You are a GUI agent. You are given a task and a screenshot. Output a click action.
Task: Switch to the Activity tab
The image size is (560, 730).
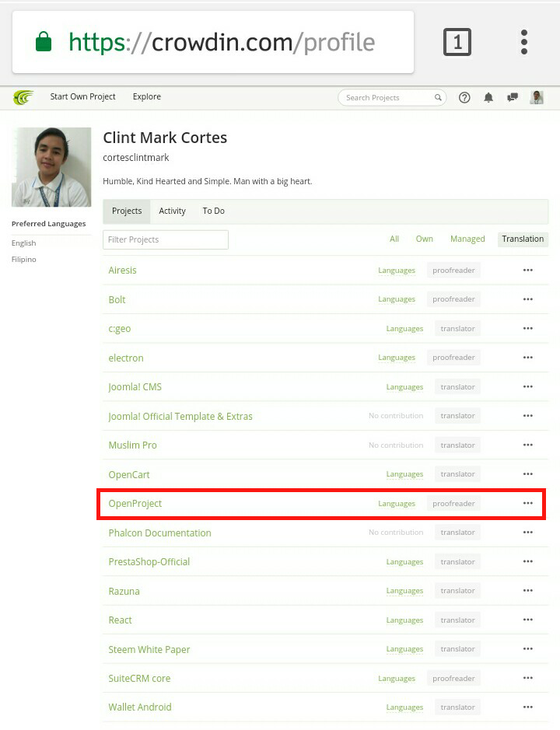[x=172, y=211]
